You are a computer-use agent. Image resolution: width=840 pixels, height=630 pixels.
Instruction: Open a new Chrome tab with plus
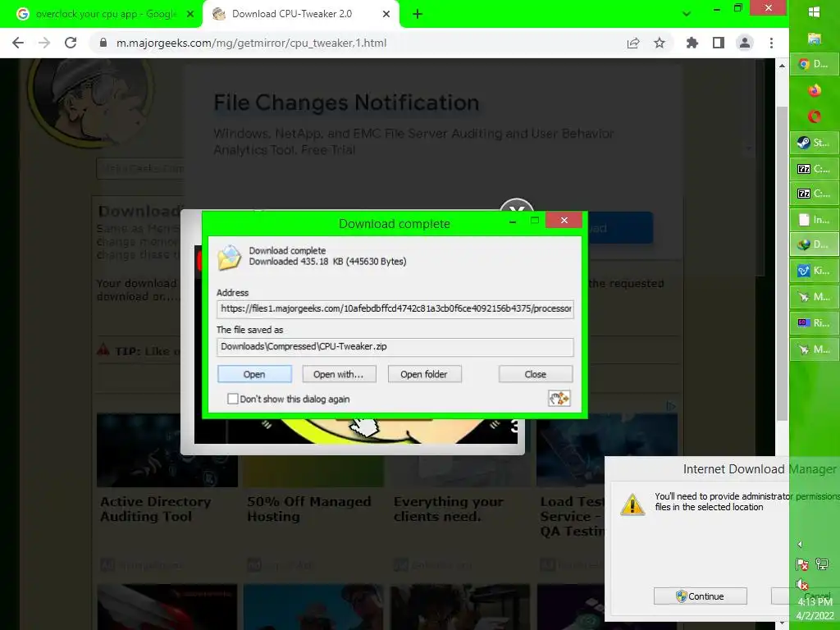(x=418, y=14)
